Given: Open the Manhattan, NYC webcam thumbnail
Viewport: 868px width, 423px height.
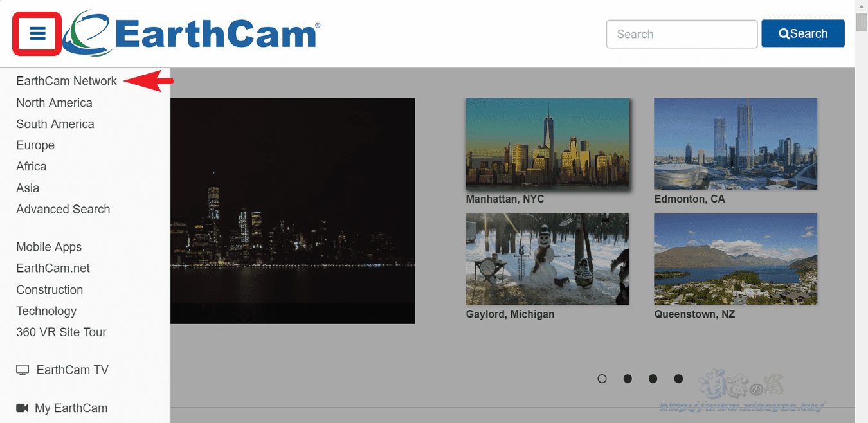Looking at the screenshot, I should [x=547, y=143].
